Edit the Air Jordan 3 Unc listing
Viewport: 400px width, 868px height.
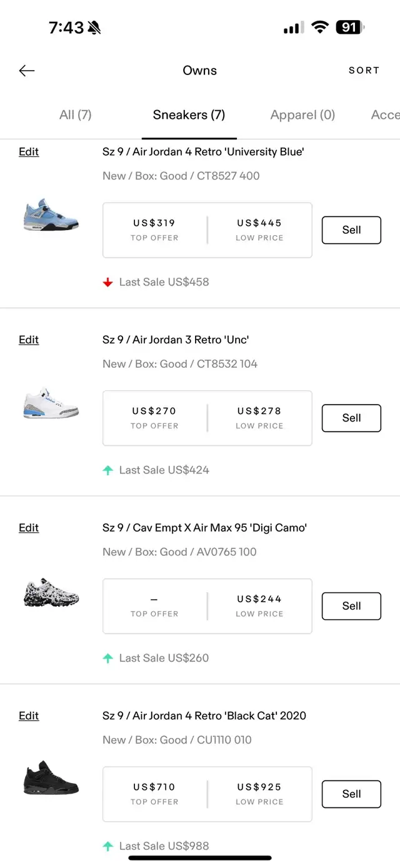[x=29, y=340]
